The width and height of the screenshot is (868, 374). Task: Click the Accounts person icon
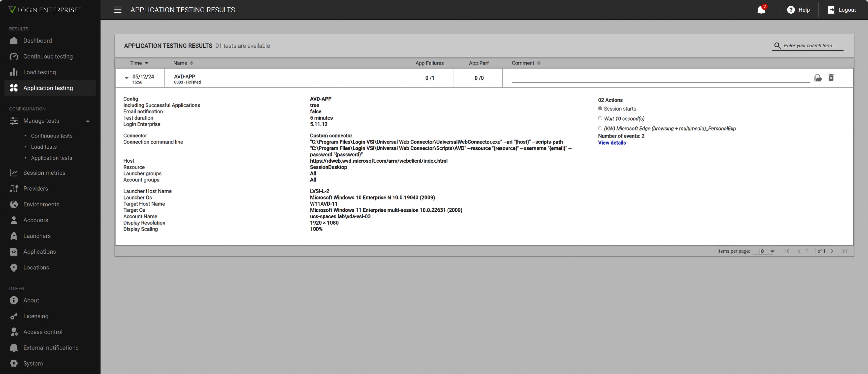point(14,220)
